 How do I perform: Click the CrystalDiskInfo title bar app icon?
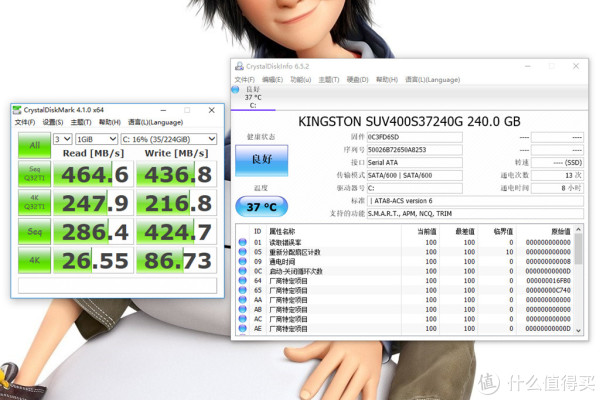(239, 67)
